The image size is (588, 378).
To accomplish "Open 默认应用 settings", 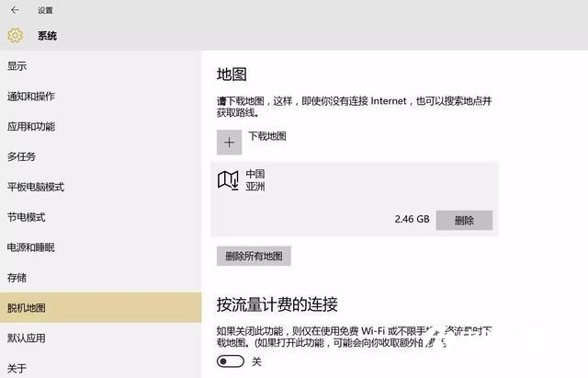I will pos(100,338).
